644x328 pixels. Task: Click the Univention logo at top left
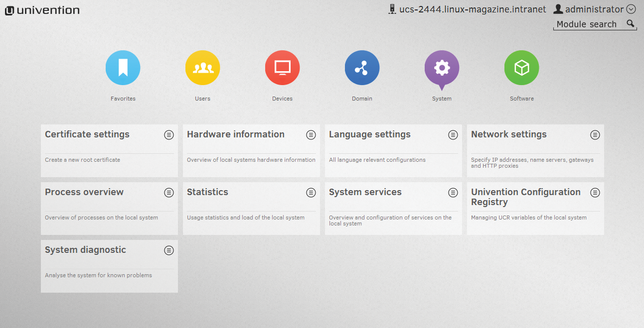[42, 10]
